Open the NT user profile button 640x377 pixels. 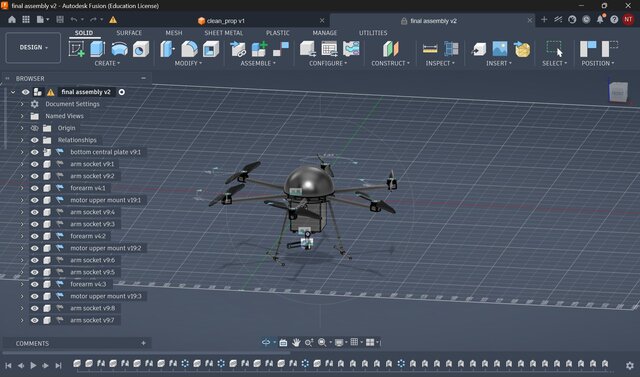(x=628, y=19)
